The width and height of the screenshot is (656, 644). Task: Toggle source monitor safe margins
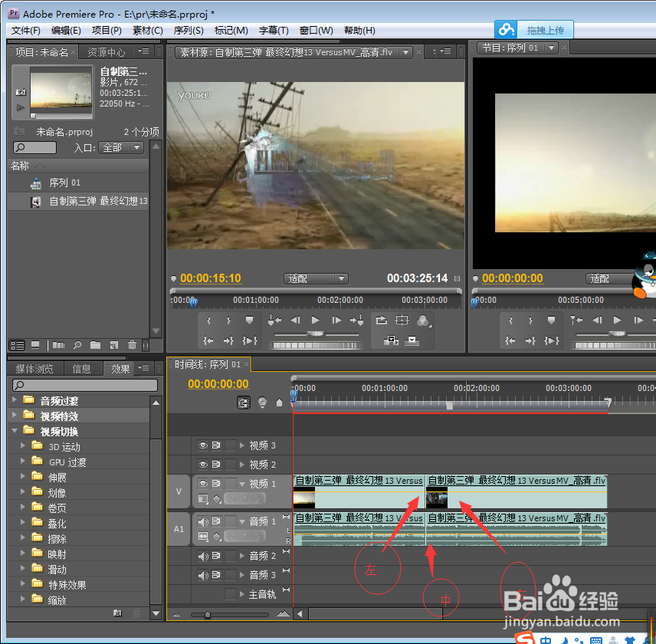pyautogui.click(x=402, y=320)
